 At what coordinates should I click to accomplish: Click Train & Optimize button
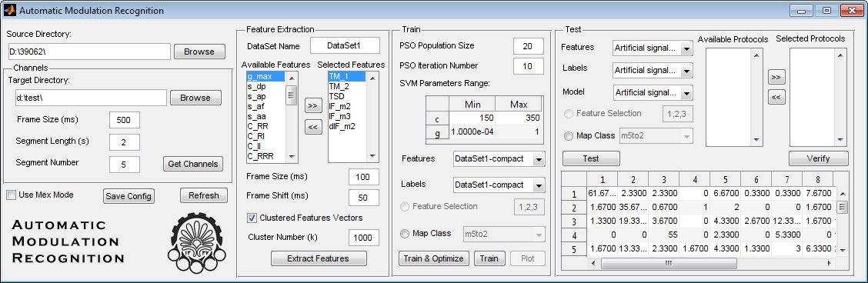click(433, 258)
